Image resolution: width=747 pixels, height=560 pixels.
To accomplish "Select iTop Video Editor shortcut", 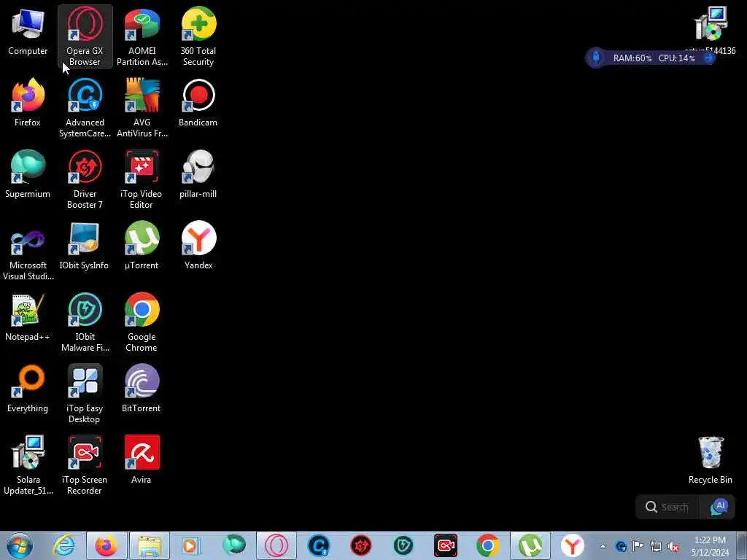I will [142, 179].
